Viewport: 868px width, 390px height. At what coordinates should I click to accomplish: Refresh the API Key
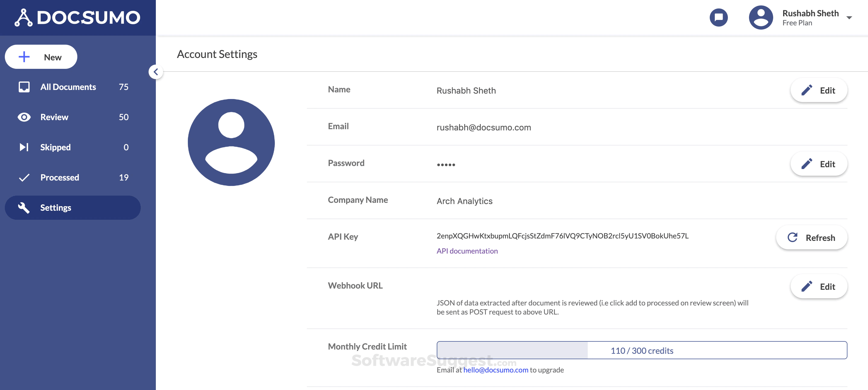coord(812,238)
